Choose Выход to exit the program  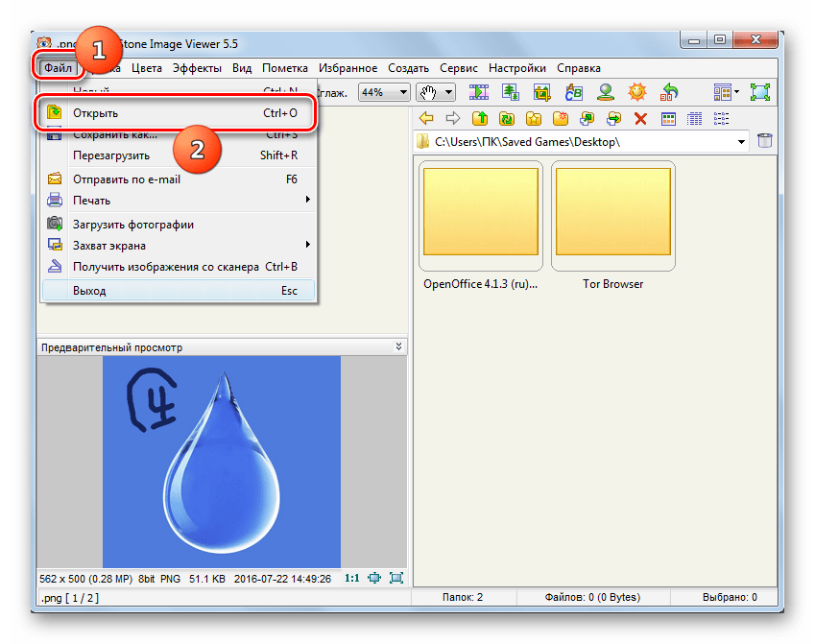[89, 291]
